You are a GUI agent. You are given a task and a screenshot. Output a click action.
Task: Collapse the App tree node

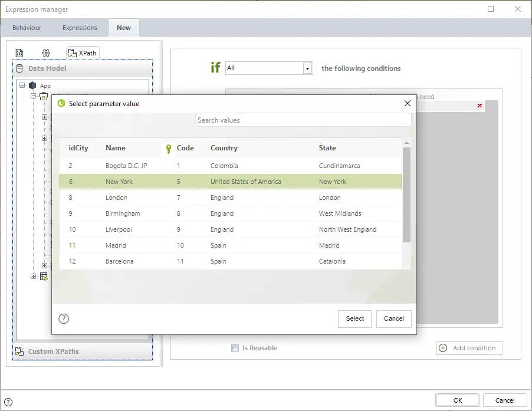click(22, 86)
